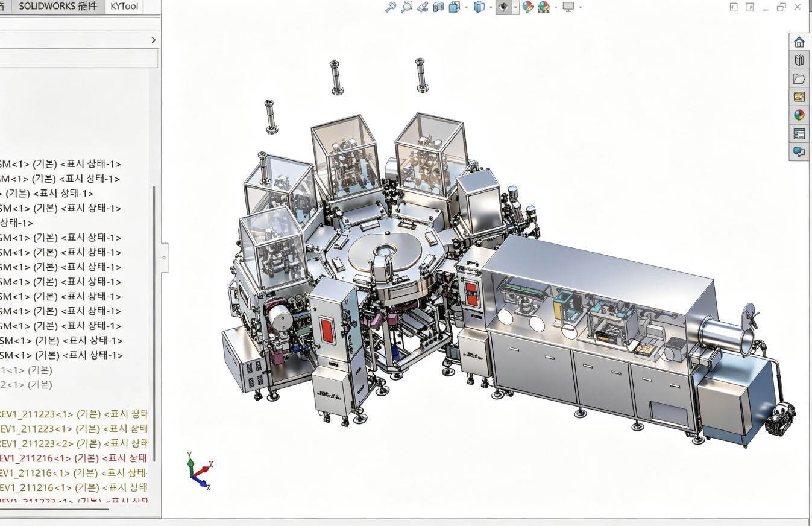This screenshot has width=812, height=526.
Task: Open the File Explorer folder in task pane
Action: [x=799, y=78]
